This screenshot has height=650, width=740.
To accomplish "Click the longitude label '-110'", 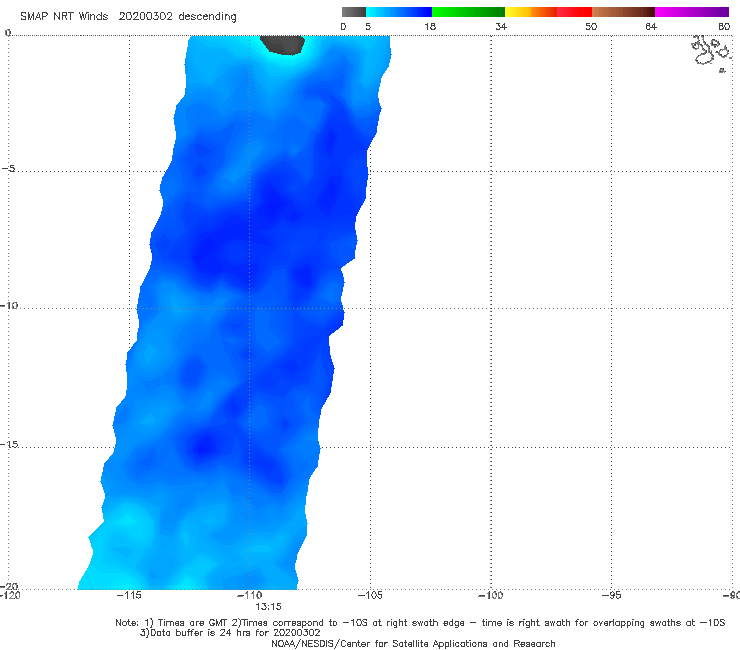I will (x=249, y=595).
